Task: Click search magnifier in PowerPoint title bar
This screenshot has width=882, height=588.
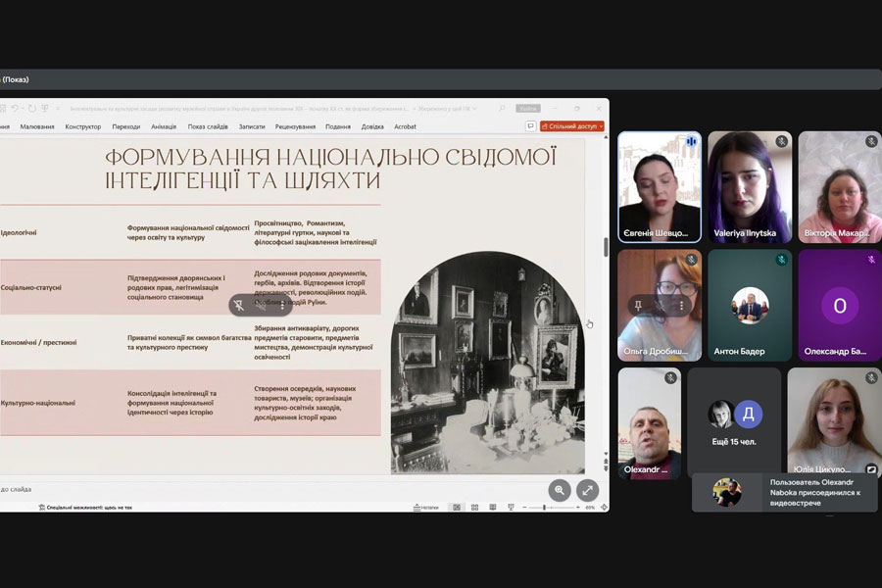Action: 502,108
